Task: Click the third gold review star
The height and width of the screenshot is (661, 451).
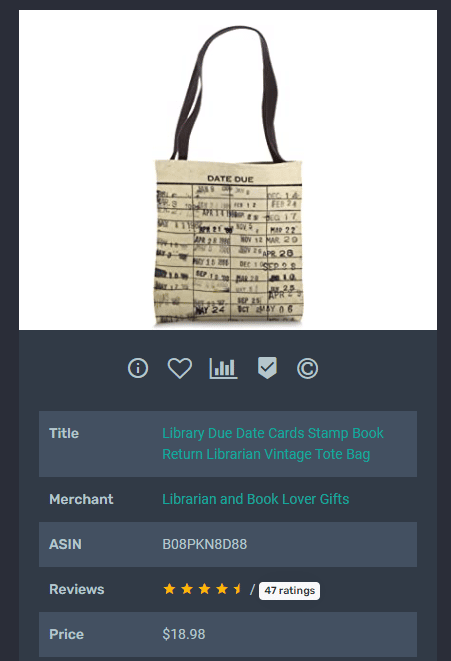Action: tap(204, 588)
